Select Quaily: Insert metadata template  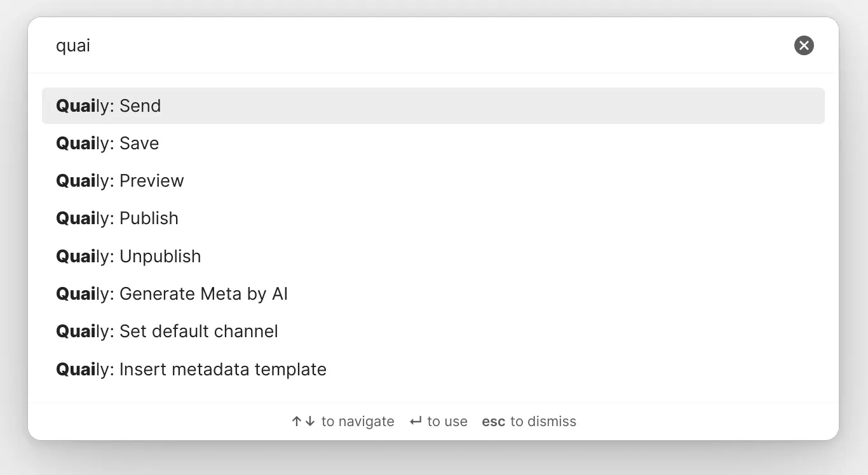point(433,369)
